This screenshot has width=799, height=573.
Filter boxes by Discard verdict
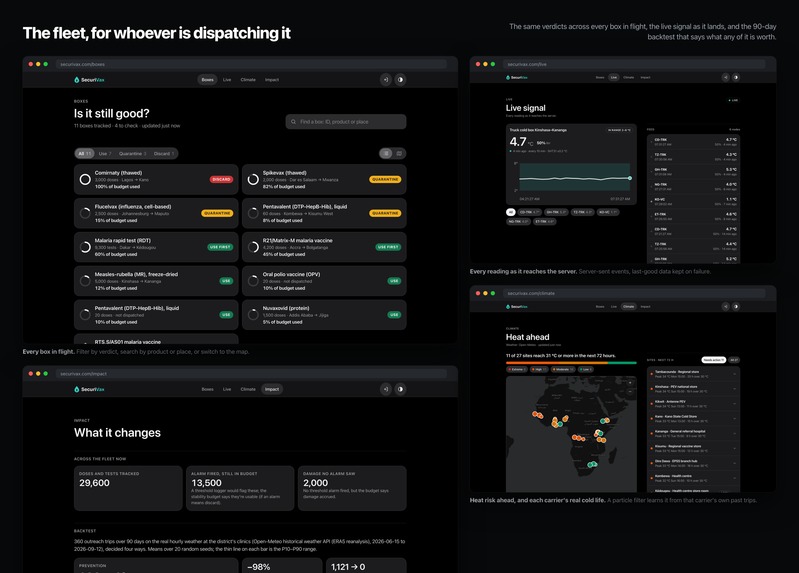tap(164, 153)
